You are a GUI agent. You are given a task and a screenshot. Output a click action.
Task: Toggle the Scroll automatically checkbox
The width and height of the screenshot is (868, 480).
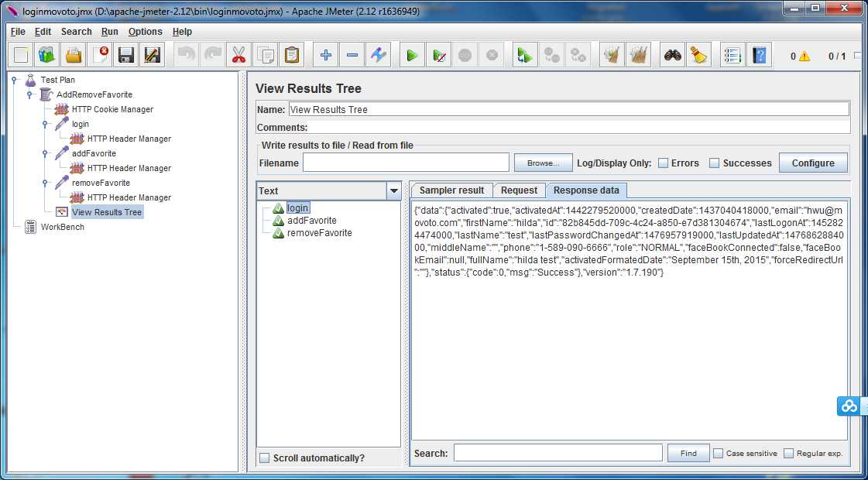(x=265, y=458)
